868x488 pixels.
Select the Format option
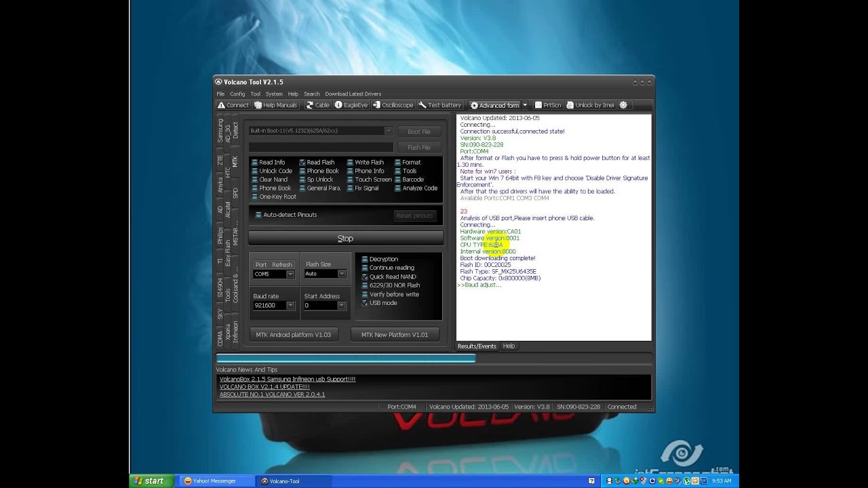pos(408,163)
